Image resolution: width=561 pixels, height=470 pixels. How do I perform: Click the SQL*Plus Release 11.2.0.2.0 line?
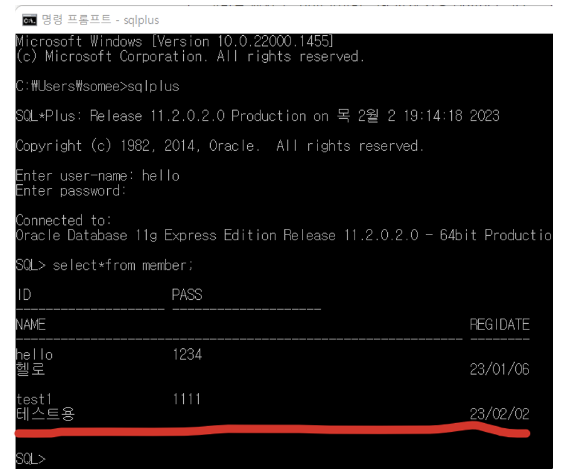[x=258, y=116]
